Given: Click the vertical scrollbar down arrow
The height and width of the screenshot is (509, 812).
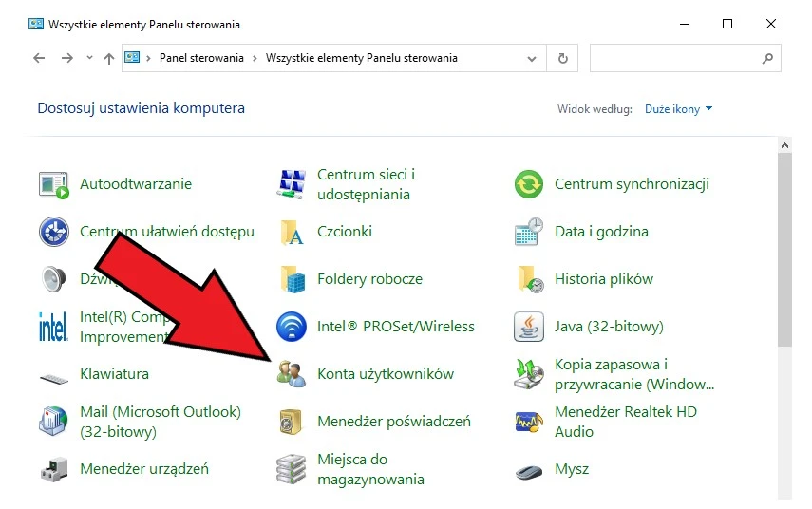Looking at the screenshot, I should pos(784,503).
